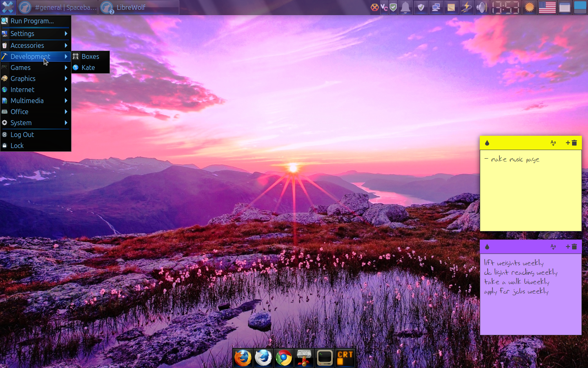
Task: Select Kate from the Development submenu
Action: pyautogui.click(x=89, y=67)
